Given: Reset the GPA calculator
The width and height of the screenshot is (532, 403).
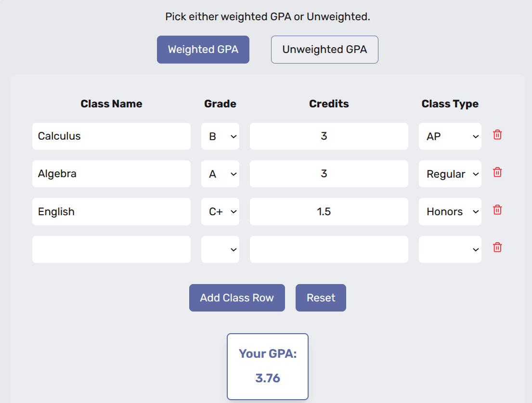Looking at the screenshot, I should [x=321, y=298].
